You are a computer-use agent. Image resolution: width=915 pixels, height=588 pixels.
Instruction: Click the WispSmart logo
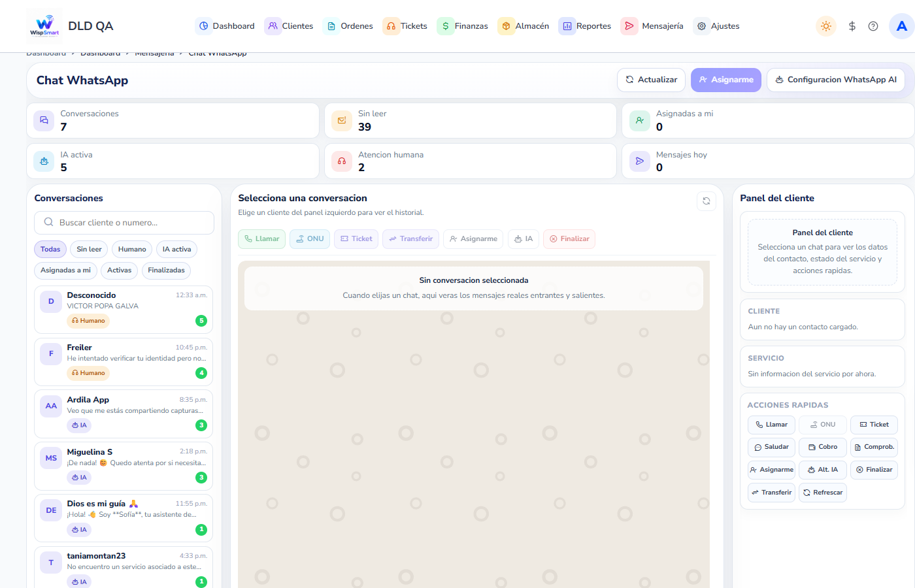click(x=44, y=26)
